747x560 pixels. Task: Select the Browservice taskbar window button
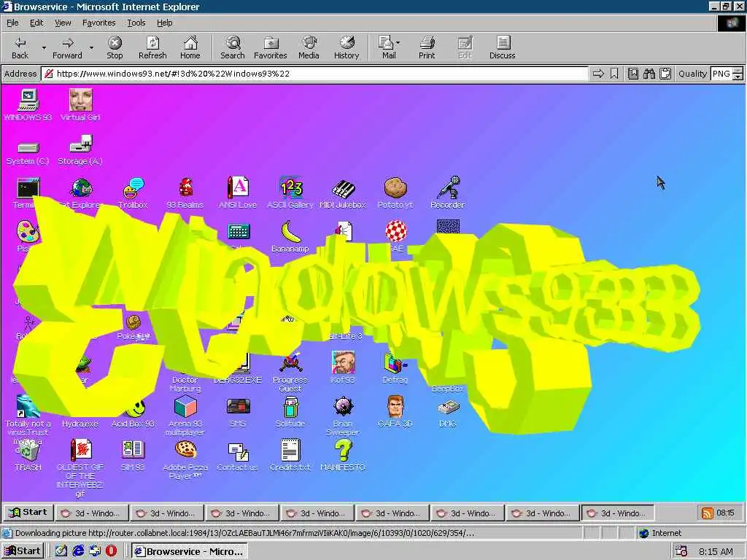190,551
